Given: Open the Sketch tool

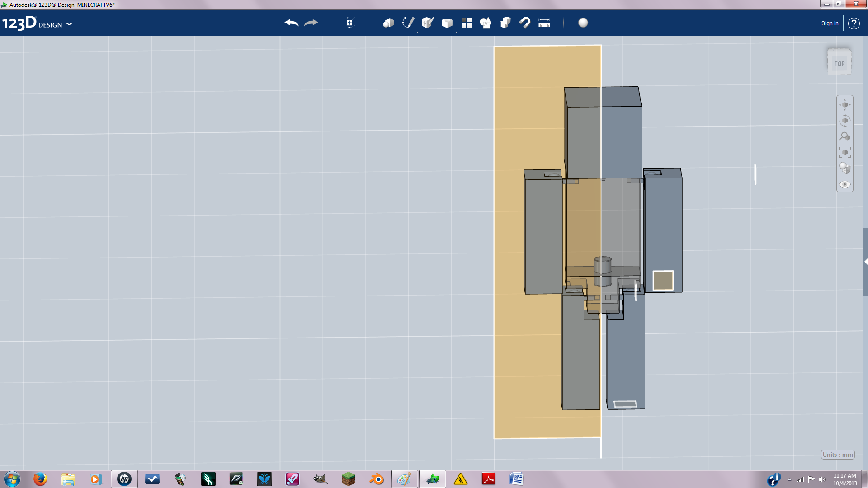Looking at the screenshot, I should pos(408,23).
